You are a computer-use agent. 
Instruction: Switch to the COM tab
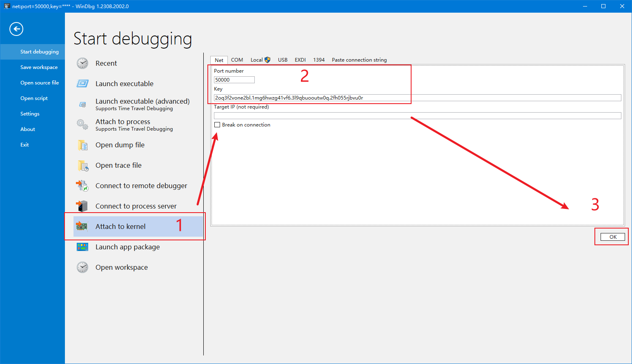tap(237, 60)
